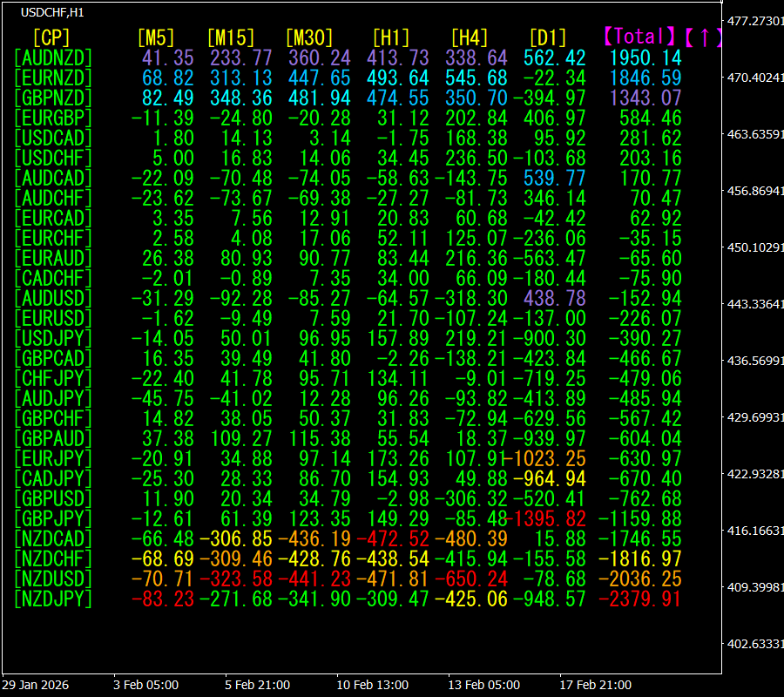Image resolution: width=784 pixels, height=697 pixels.
Task: Click the [EURCAD] pair label
Action: (x=53, y=218)
